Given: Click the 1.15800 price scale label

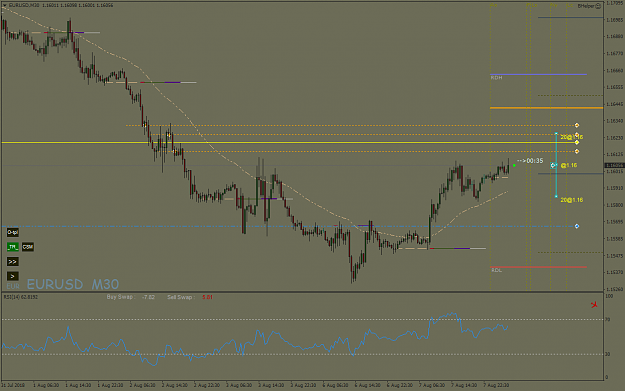Looking at the screenshot, I should 614,205.
